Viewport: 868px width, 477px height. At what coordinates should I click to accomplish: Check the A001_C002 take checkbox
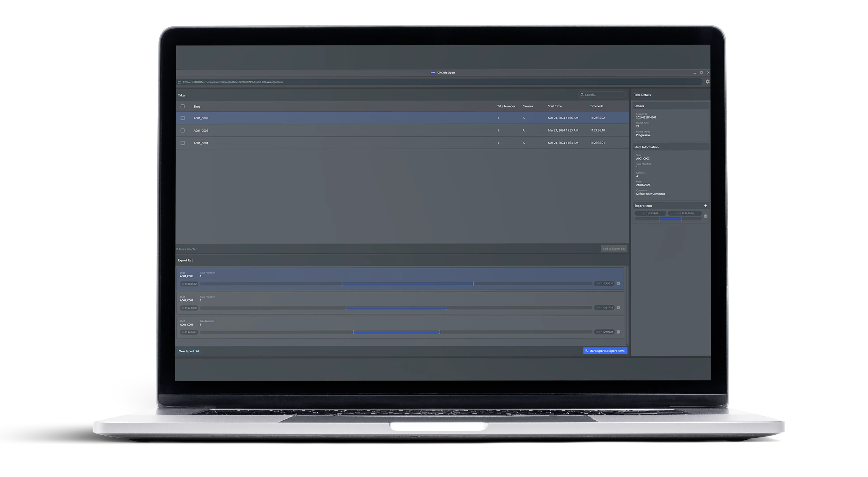(183, 130)
